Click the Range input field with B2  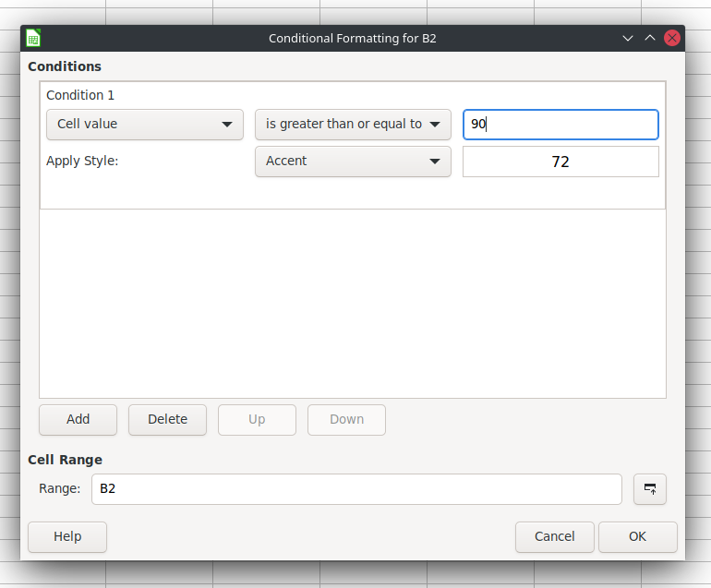point(356,488)
